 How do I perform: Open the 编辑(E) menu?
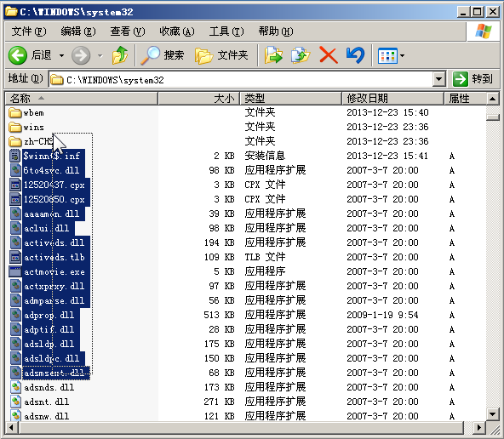78,31
